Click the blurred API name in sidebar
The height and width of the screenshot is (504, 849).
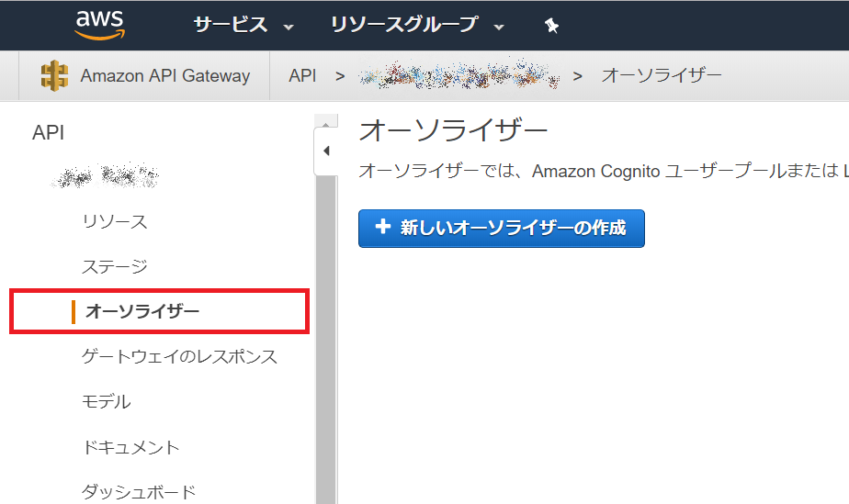click(x=105, y=175)
